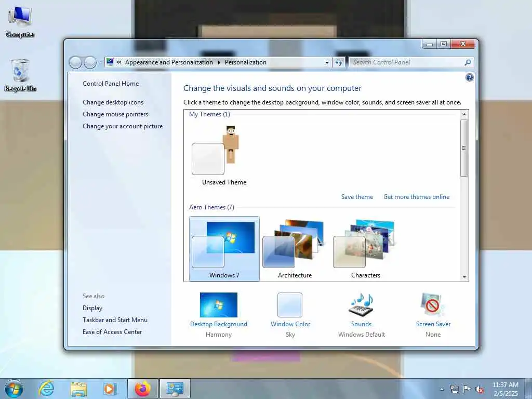
Task: Open the Computer desktop icon
Action: pos(20,21)
